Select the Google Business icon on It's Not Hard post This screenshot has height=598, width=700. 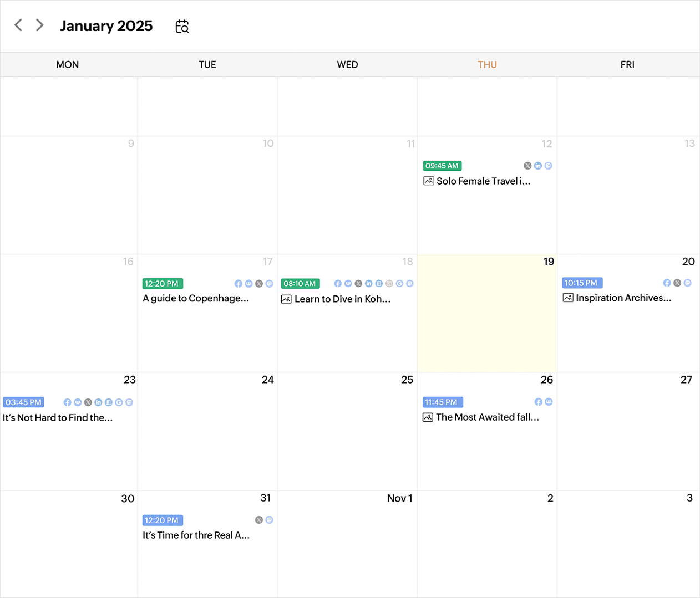118,402
